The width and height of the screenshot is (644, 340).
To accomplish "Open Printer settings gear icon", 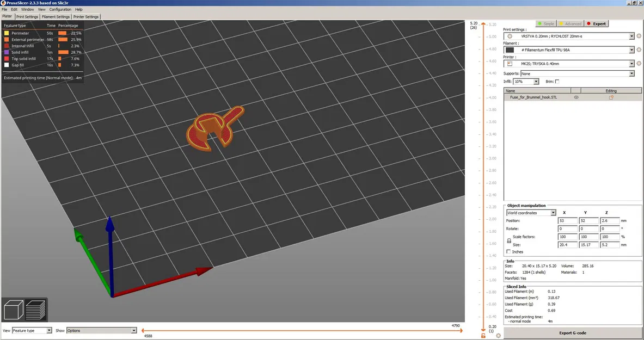I will (639, 64).
